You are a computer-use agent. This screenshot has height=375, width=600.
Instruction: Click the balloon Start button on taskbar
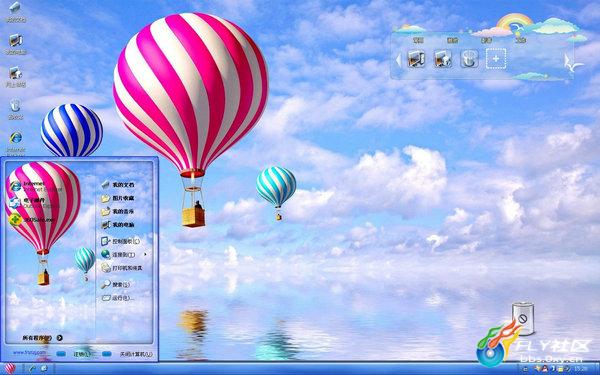coord(10,368)
